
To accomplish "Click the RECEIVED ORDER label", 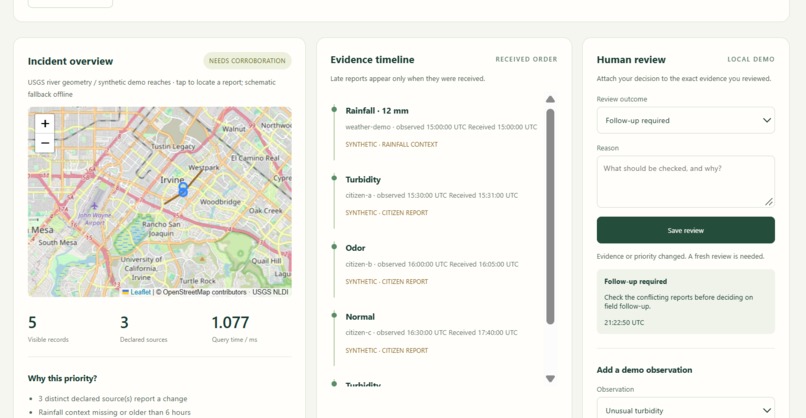I will (x=526, y=59).
